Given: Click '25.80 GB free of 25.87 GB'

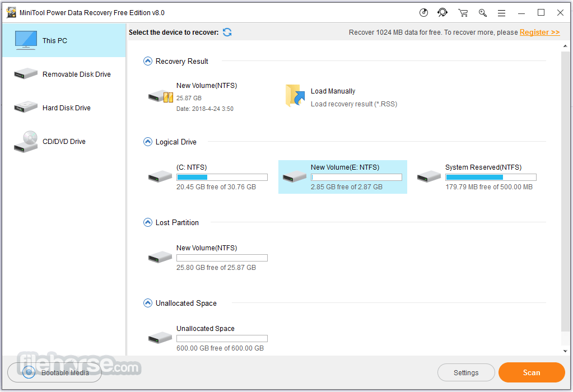Looking at the screenshot, I should coord(216,268).
